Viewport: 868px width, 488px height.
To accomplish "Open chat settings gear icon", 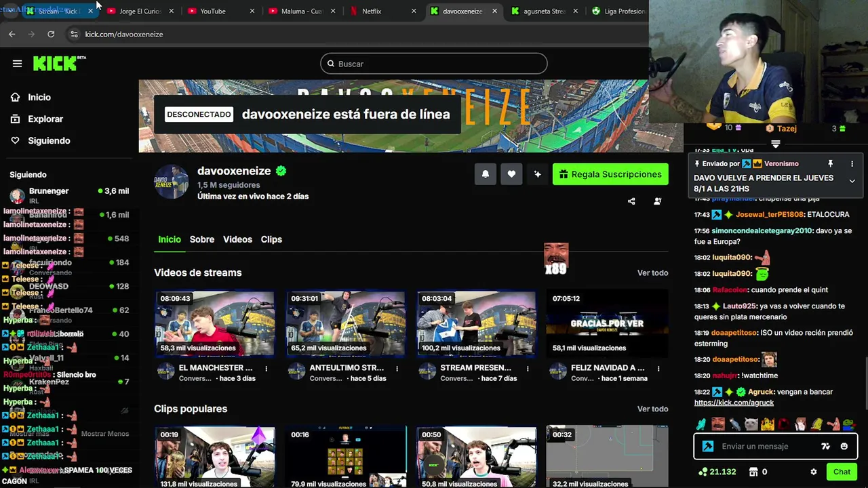I will tap(814, 472).
